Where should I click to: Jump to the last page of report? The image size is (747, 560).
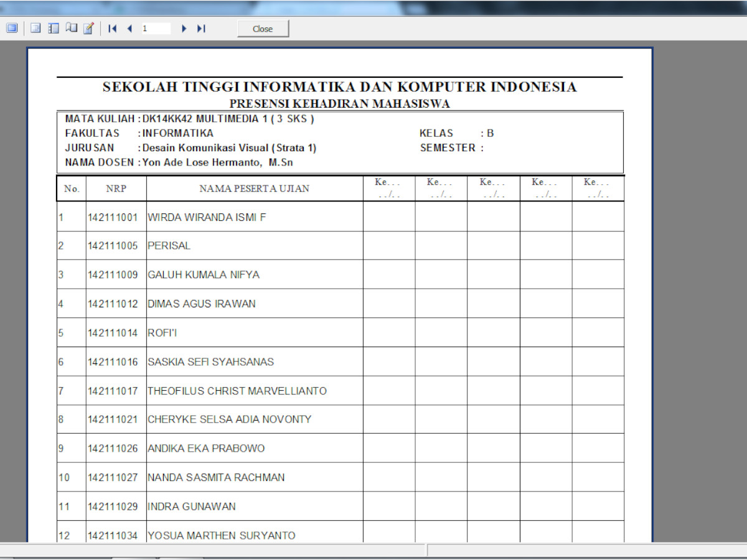coord(201,29)
